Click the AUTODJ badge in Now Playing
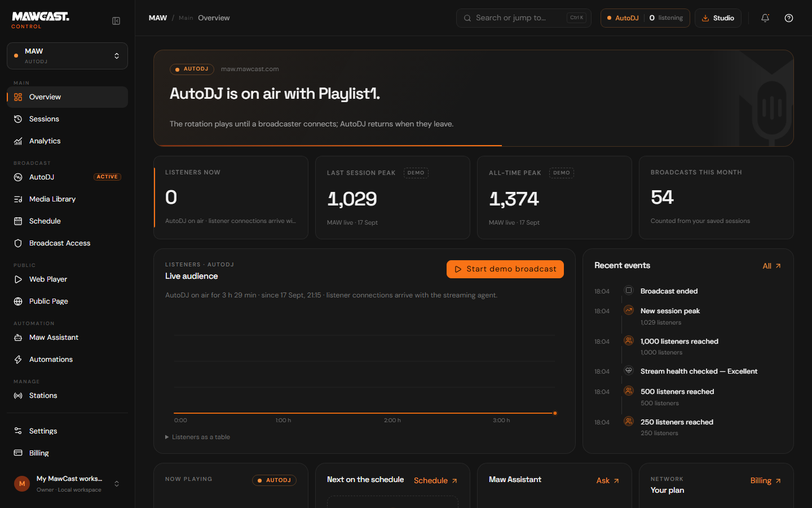 pyautogui.click(x=274, y=480)
